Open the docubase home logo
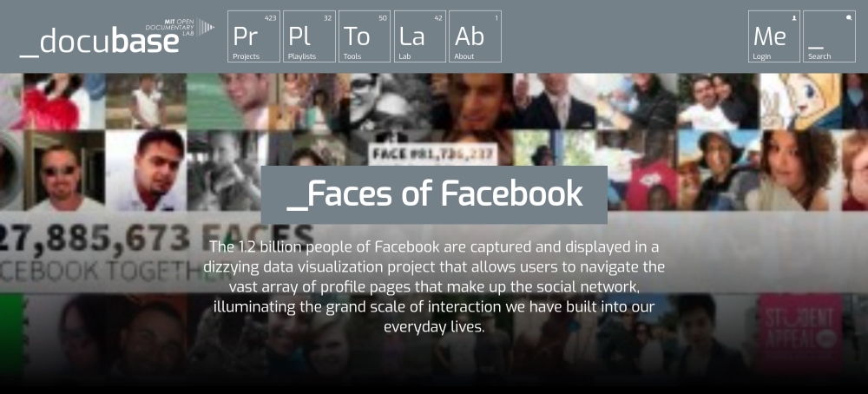The height and width of the screenshot is (394, 868). pos(99,42)
